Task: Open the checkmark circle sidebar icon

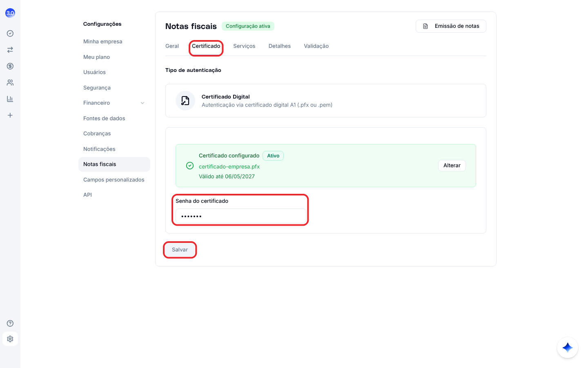Action: pyautogui.click(x=10, y=34)
